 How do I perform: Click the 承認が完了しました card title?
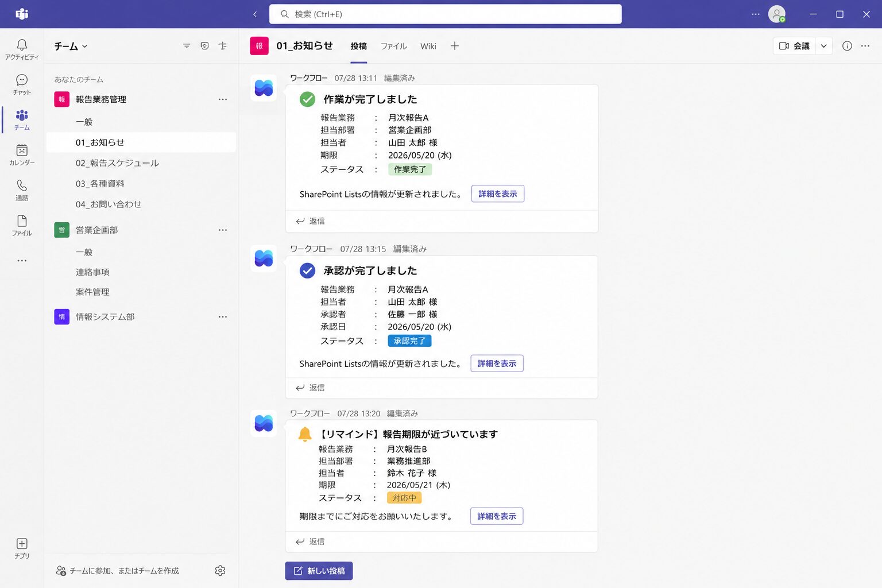coord(370,270)
